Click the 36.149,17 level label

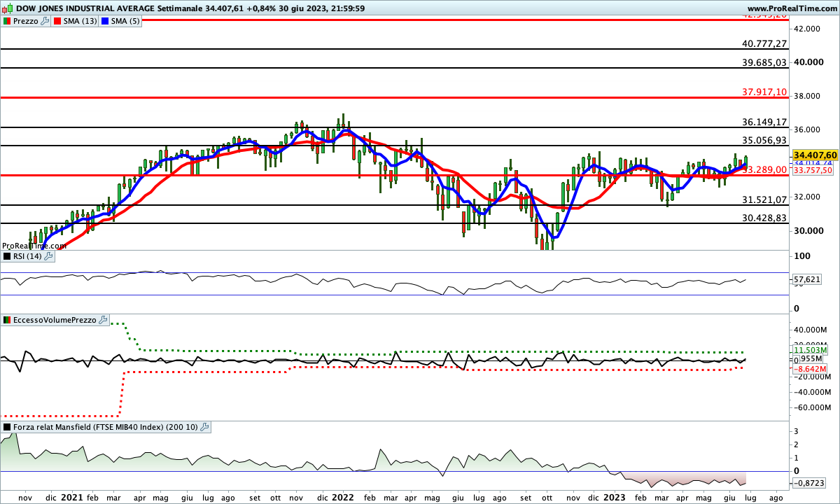(765, 122)
